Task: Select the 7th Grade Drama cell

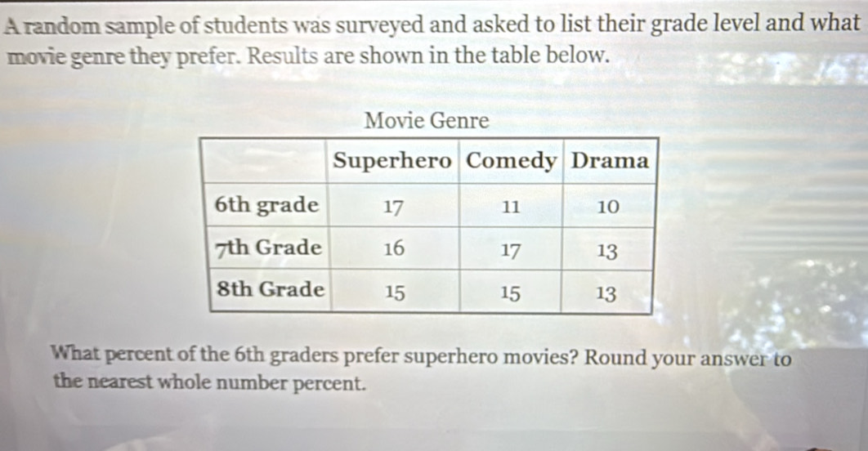Action: point(606,251)
